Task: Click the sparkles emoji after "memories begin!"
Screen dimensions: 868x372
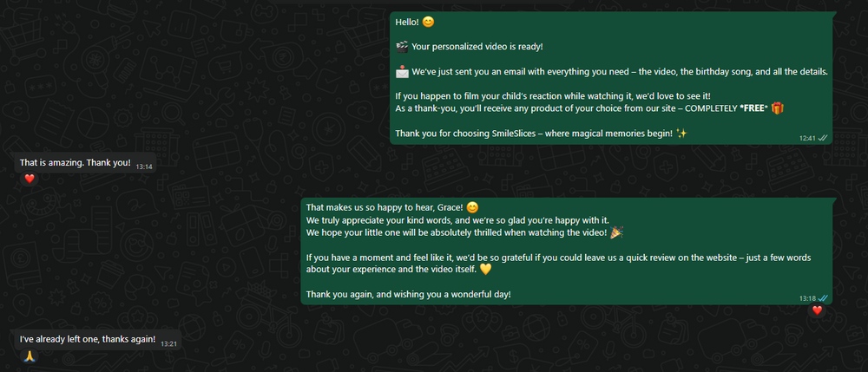Action: point(681,134)
